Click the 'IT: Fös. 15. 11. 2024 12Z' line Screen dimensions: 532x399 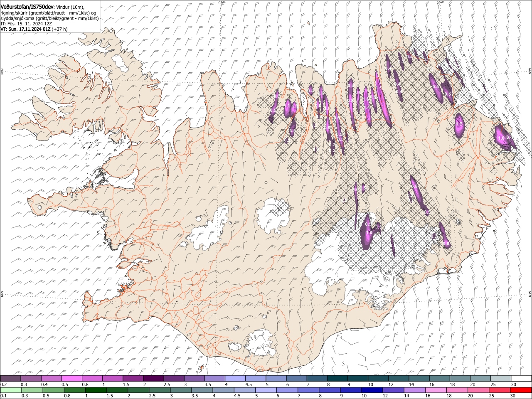(x=26, y=24)
